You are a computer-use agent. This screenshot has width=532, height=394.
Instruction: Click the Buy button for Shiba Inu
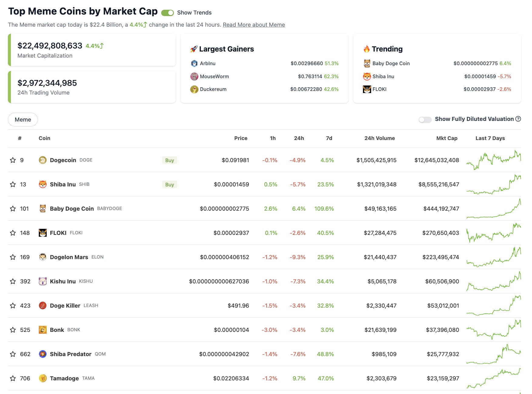click(170, 185)
